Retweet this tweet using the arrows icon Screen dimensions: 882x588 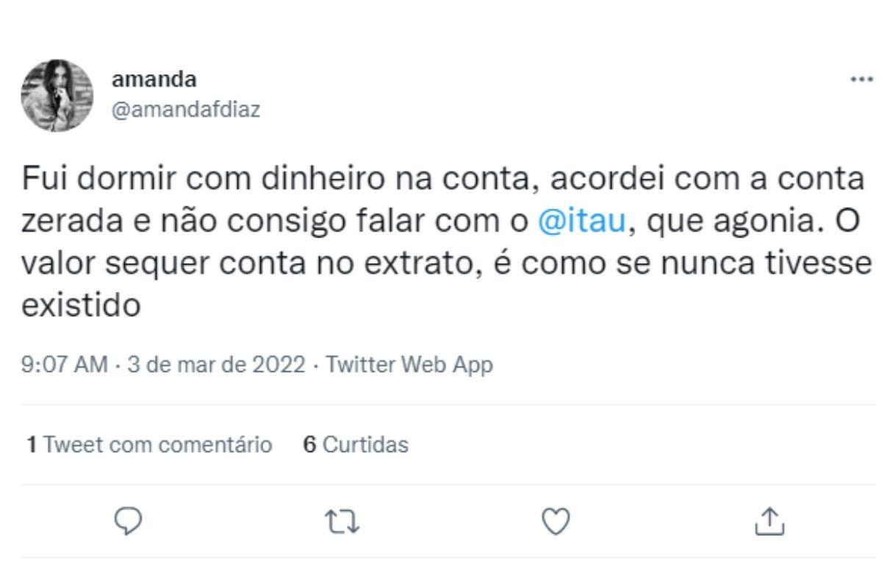[x=343, y=521]
